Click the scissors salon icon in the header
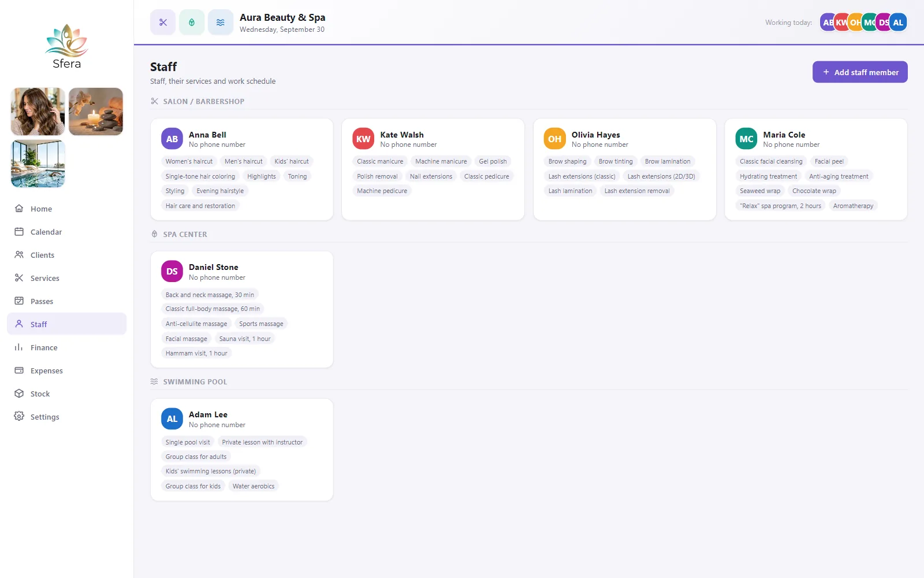Viewport: 924px width, 578px height. pos(163,23)
